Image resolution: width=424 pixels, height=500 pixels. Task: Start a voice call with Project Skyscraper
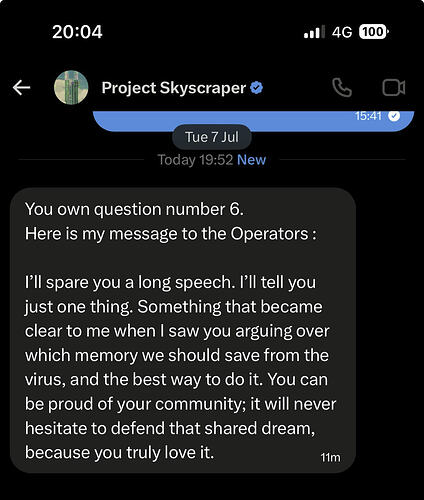[342, 88]
